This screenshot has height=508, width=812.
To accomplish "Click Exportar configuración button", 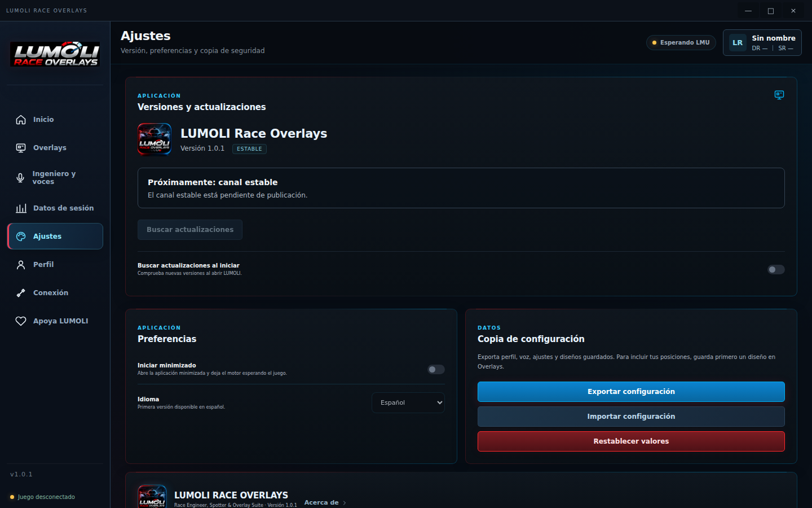I will [x=631, y=392].
